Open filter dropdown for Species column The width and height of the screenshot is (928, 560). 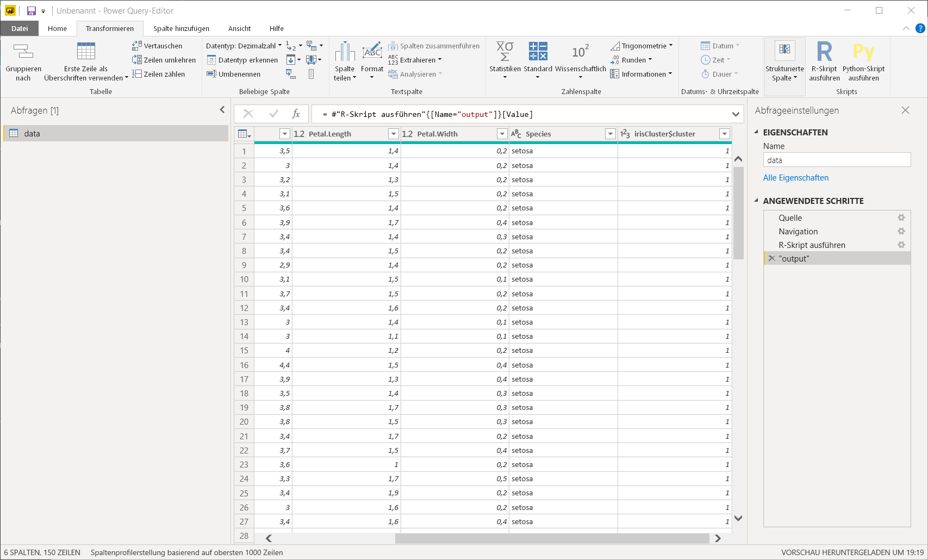pos(611,134)
